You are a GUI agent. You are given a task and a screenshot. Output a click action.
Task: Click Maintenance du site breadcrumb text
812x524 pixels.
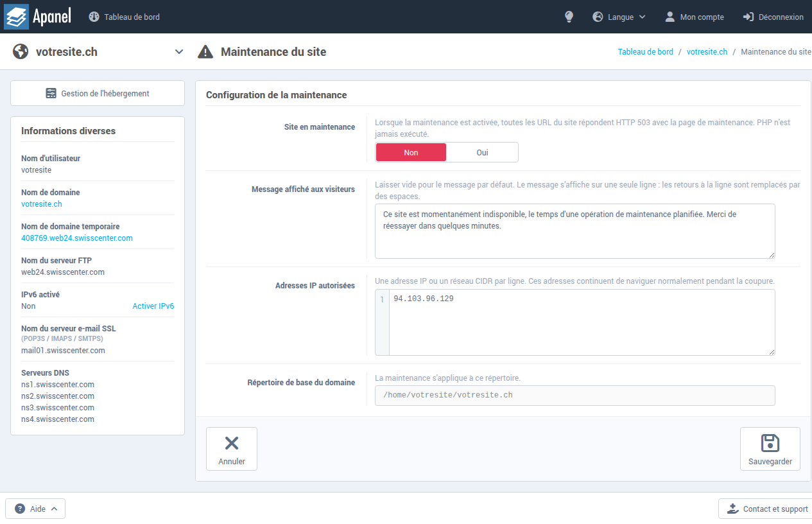[776, 52]
